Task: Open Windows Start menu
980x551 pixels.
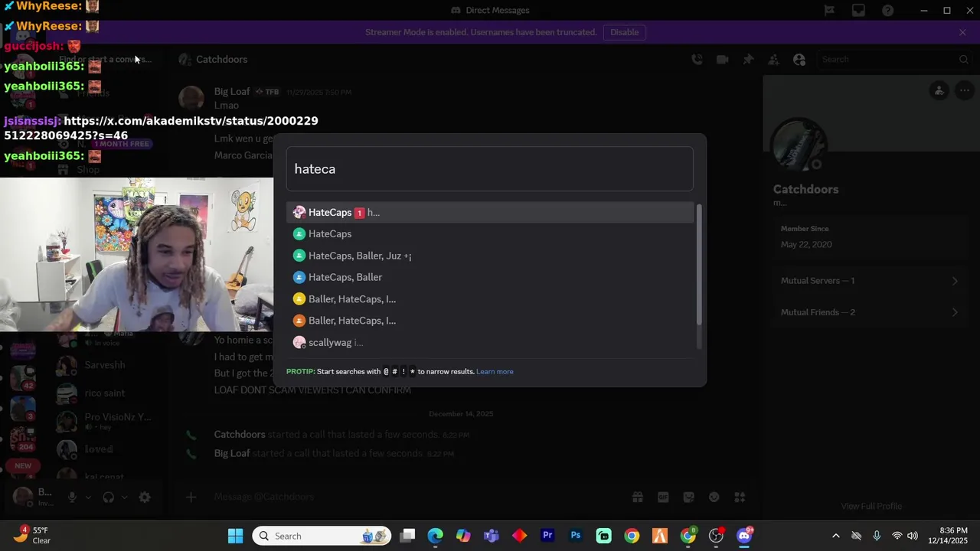Action: pyautogui.click(x=235, y=536)
